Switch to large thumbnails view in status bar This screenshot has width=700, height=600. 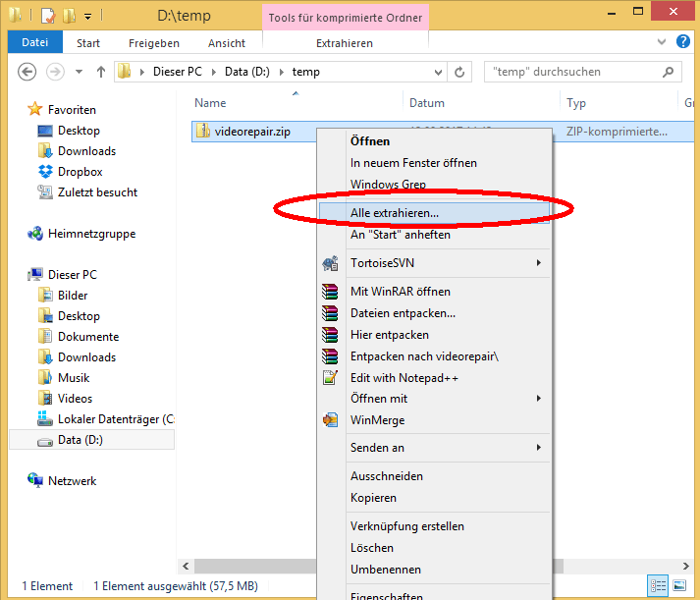679,585
